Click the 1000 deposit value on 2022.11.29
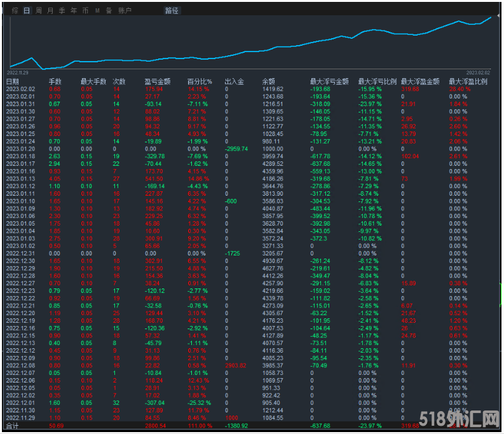 (231, 418)
